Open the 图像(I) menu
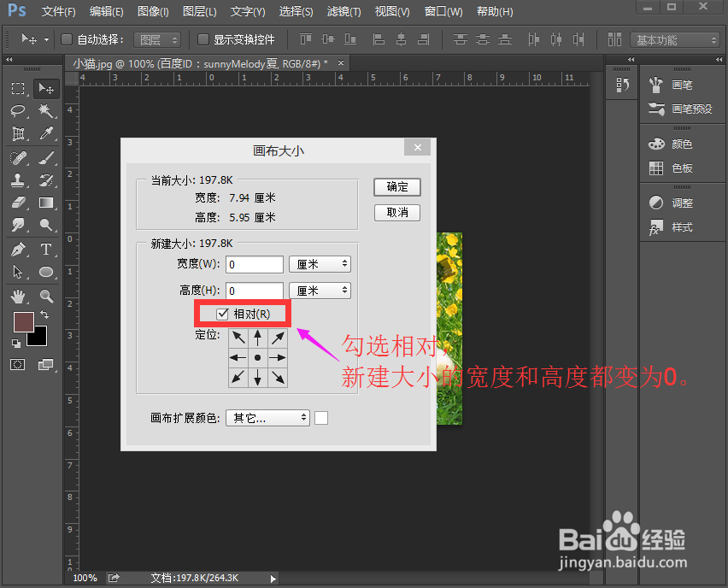Screen dimensions: 728x588 153,11
